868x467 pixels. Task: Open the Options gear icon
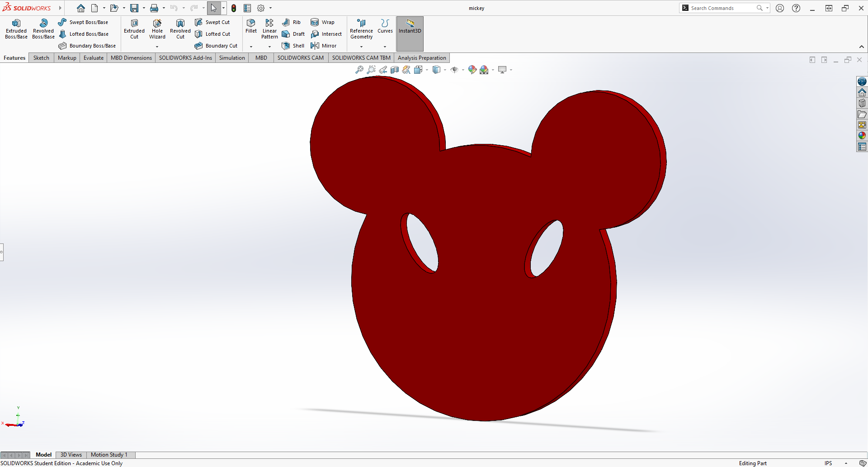coord(261,8)
